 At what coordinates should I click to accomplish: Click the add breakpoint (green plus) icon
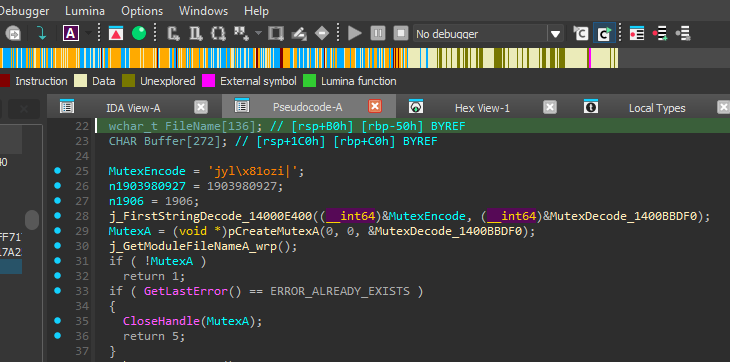point(660,34)
